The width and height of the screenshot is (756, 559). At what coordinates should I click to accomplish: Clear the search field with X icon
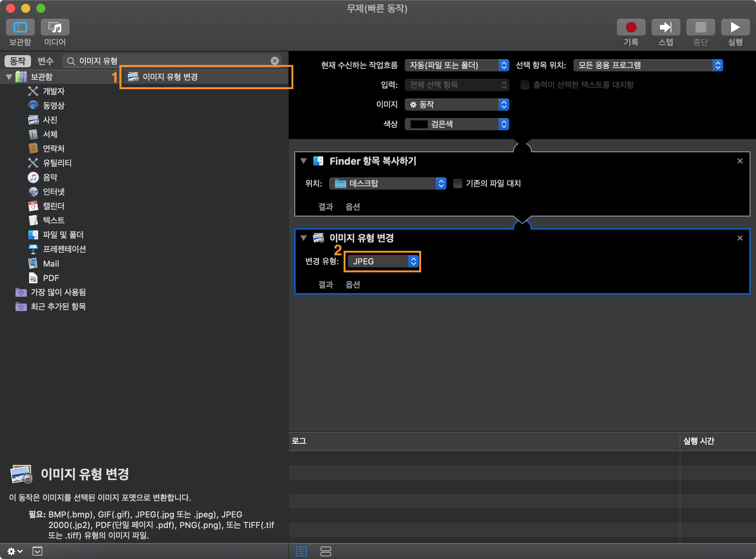coord(275,61)
